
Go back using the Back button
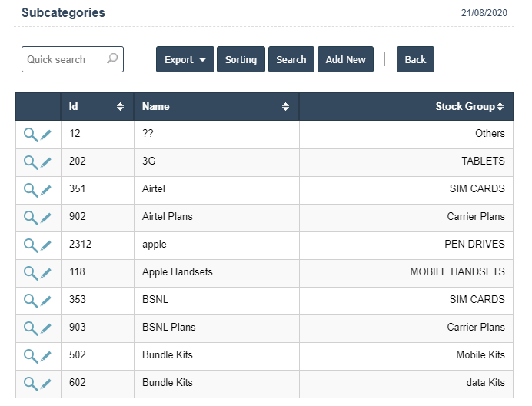click(415, 60)
